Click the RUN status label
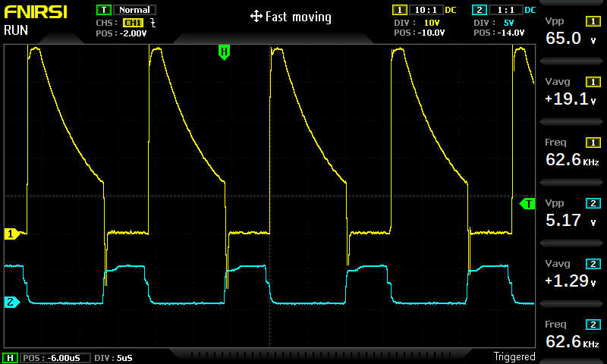This screenshot has height=364, width=607. (x=16, y=30)
